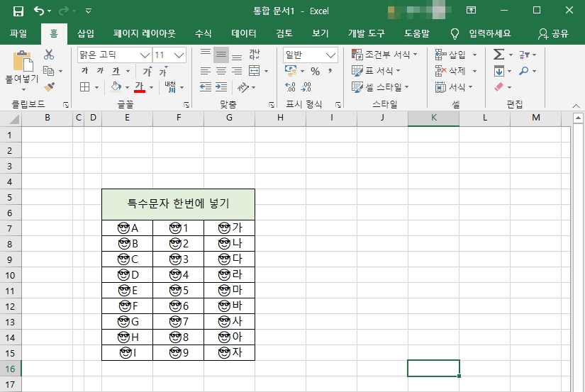The height and width of the screenshot is (392, 585).
Task: Apply red font color button
Action: pos(140,87)
